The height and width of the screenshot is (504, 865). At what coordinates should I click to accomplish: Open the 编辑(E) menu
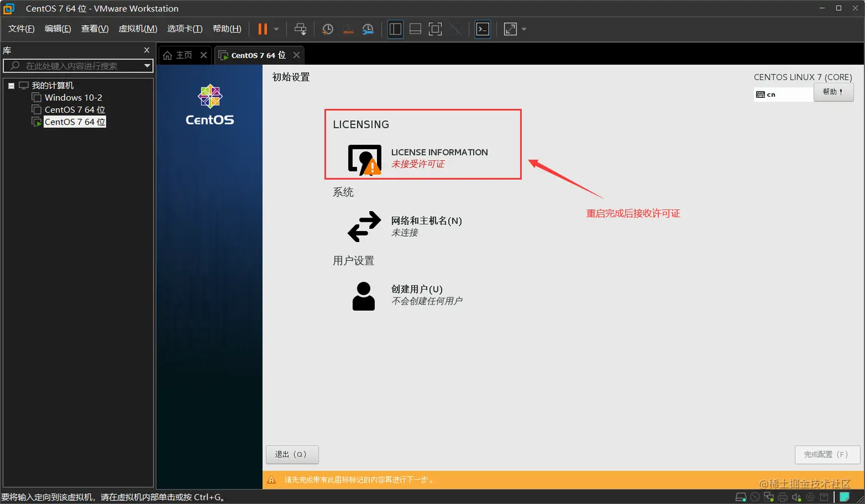coord(58,29)
